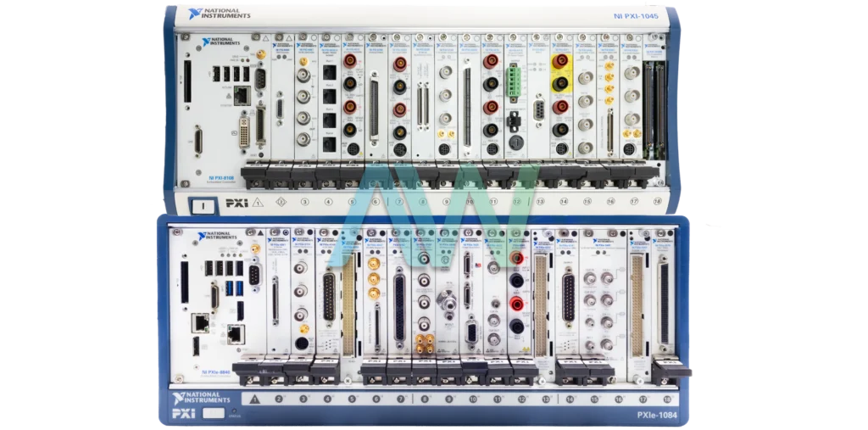Click upper red banana jack in PXIe-1084 slot 12
This screenshot has width=868, height=430.
(x=516, y=258)
